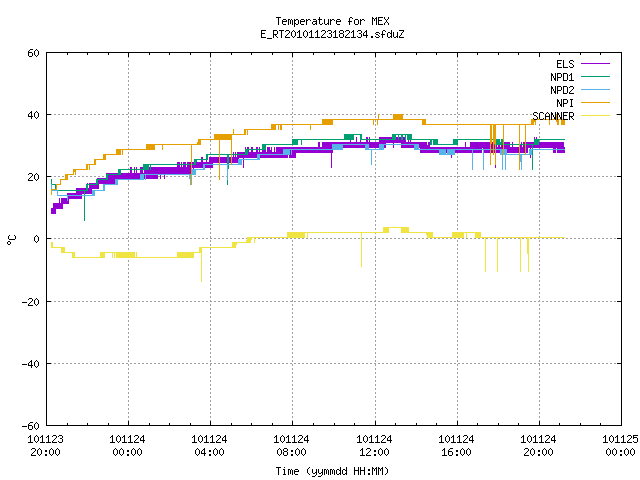Screen dimensions: 640x480
Task: Click the yellow SCANNER legend line sample
Action: [x=595, y=116]
